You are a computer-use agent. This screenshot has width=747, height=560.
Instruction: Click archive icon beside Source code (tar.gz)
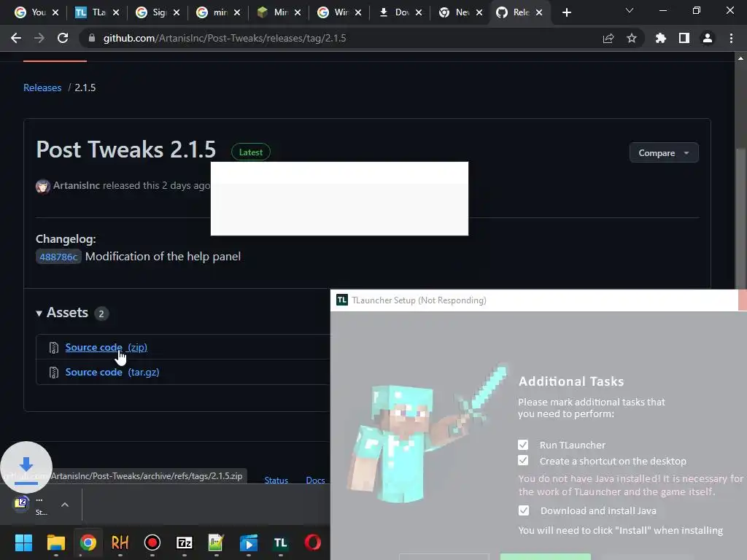click(x=54, y=373)
